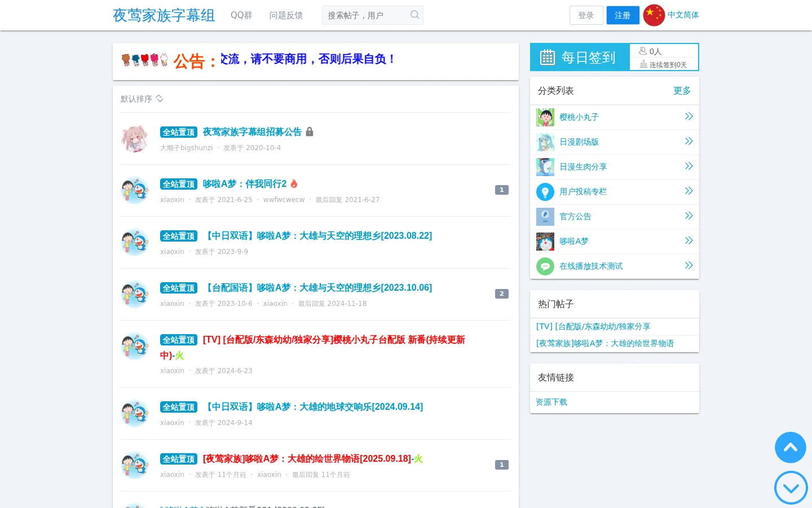
Task: Click hot post [TV] [台配版/东森幼幼/独家分享
Action: [593, 327]
